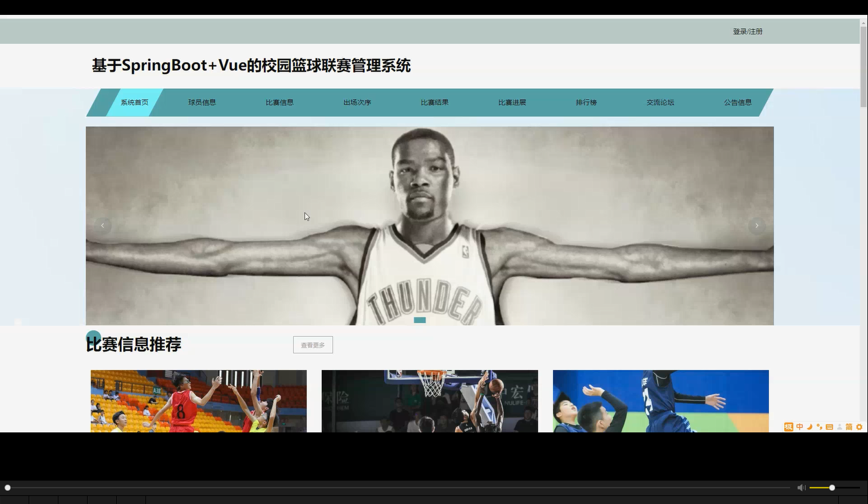Screen dimensions: 868x504
Task: Show the previous carousel slide
Action: point(102,226)
